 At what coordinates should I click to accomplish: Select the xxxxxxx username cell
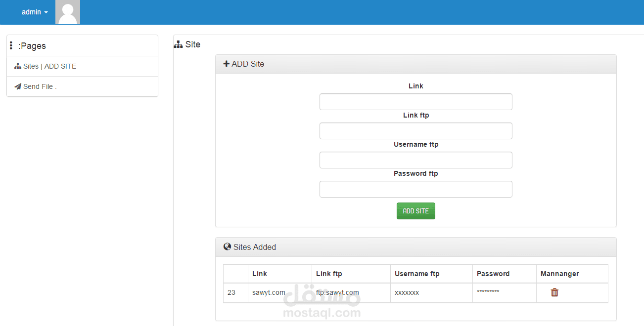click(x=432, y=292)
